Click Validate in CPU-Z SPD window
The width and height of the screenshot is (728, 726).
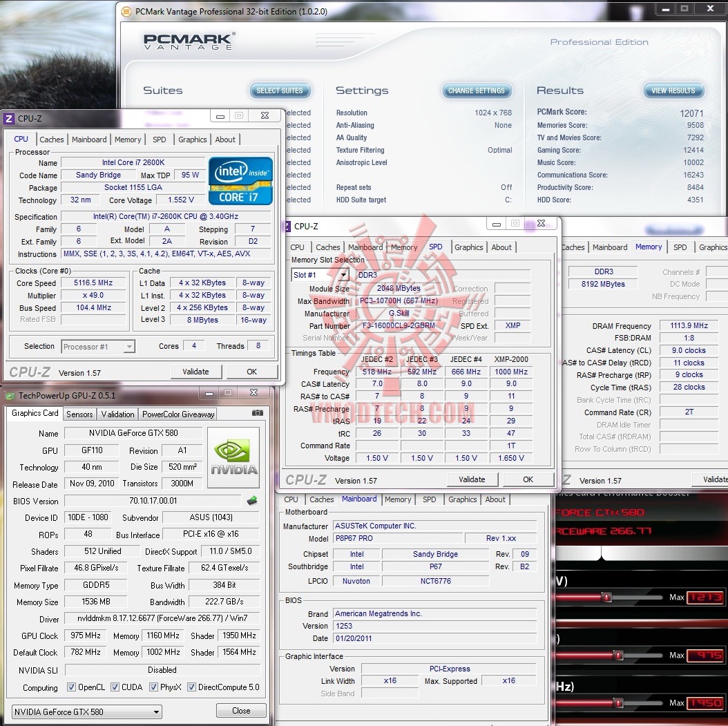[x=472, y=479]
